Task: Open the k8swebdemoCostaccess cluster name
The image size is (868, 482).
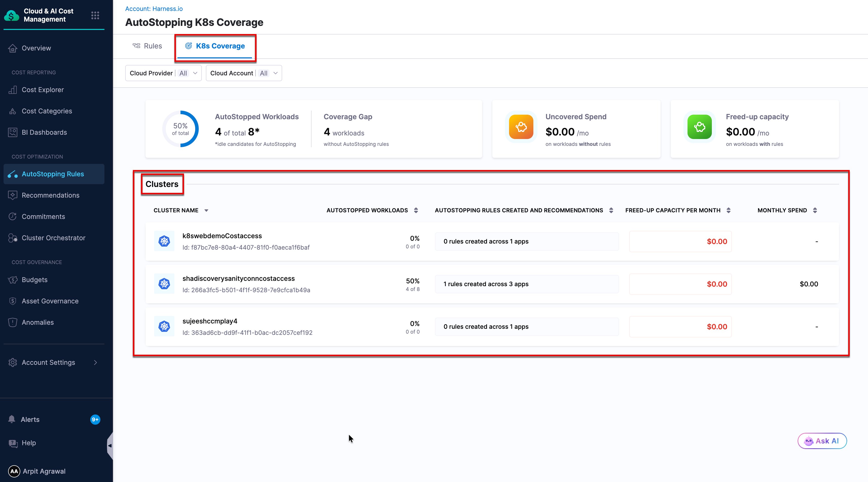Action: (222, 236)
